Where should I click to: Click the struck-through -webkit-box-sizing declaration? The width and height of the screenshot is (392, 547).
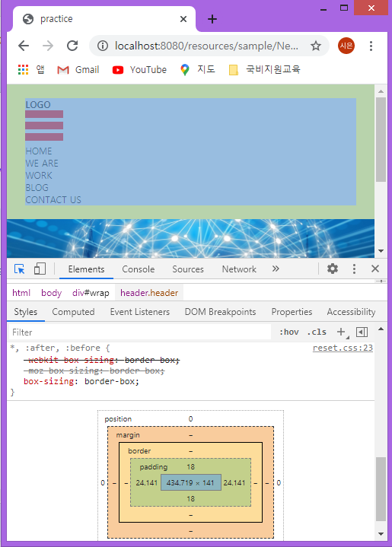click(101, 360)
